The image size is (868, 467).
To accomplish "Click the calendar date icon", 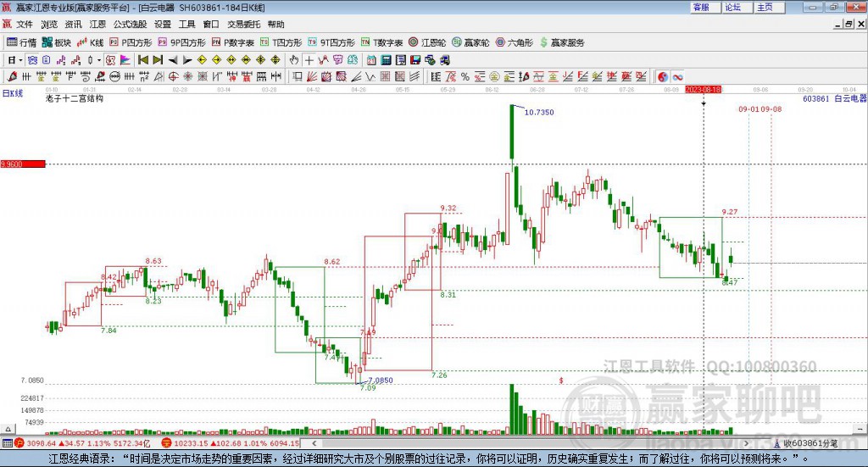I will (371, 60).
